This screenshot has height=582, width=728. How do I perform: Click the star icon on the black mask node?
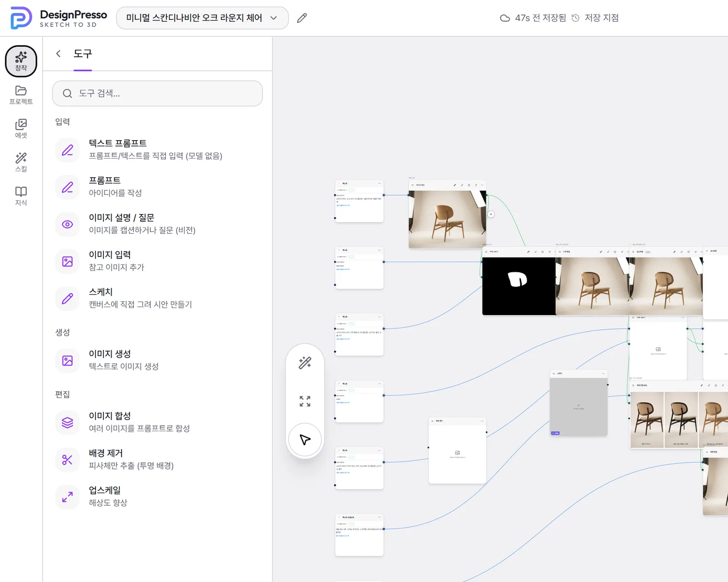tap(543, 252)
